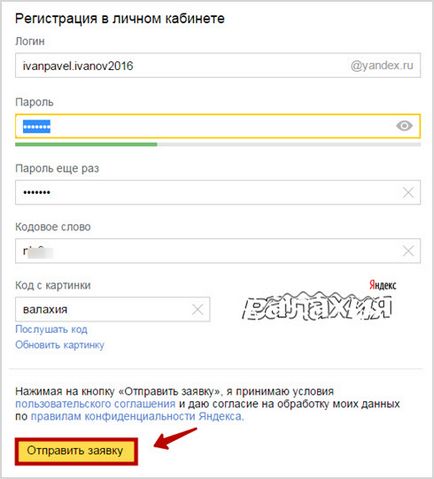Click the @yandex.ru domain suffix
Image resolution: width=434 pixels, height=479 pixels.
pyautogui.click(x=382, y=65)
